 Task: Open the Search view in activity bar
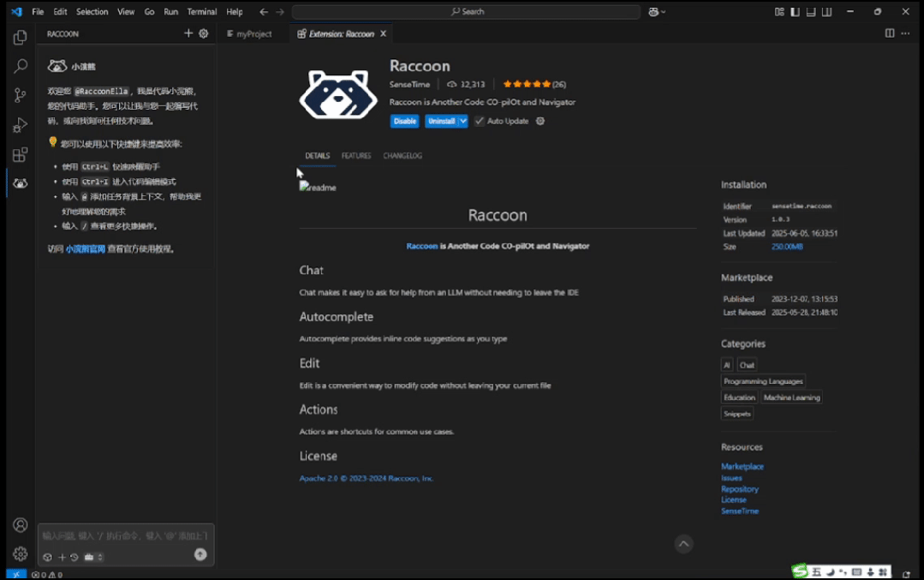pos(20,66)
